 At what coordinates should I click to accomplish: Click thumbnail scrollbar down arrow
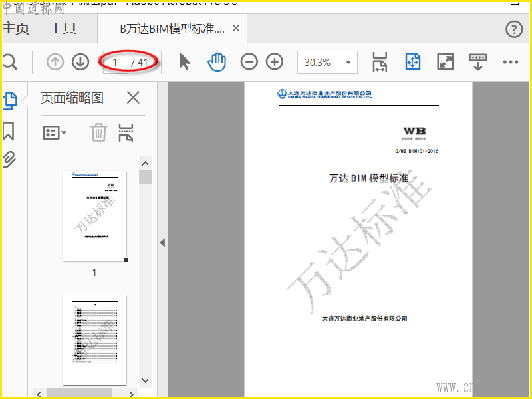(x=145, y=380)
